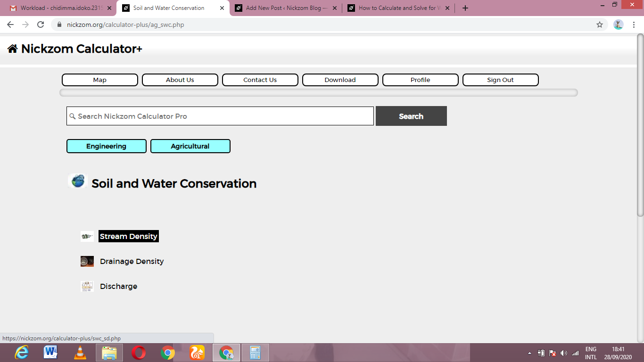Click the Chrome taskbar icon beside Opera
Screen dimensions: 644x362
168,353
